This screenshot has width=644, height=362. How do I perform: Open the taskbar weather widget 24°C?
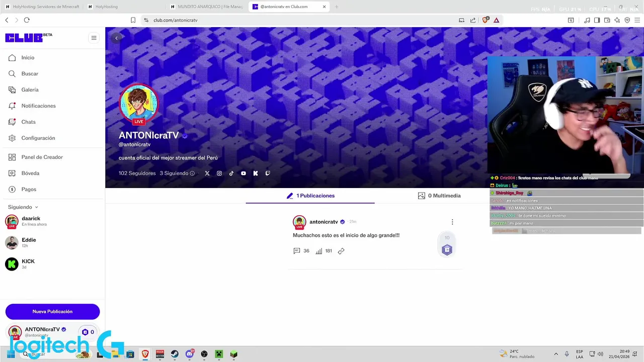pyautogui.click(x=516, y=354)
